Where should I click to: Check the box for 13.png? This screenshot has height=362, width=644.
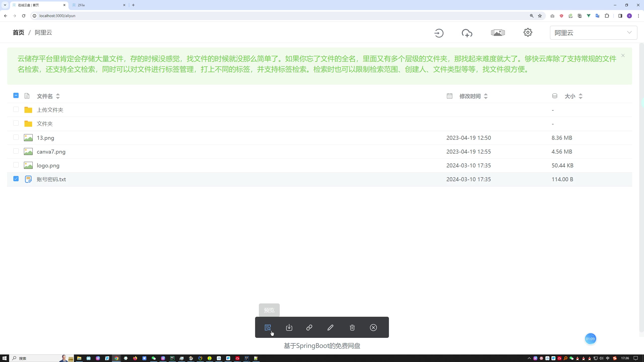pos(16,137)
